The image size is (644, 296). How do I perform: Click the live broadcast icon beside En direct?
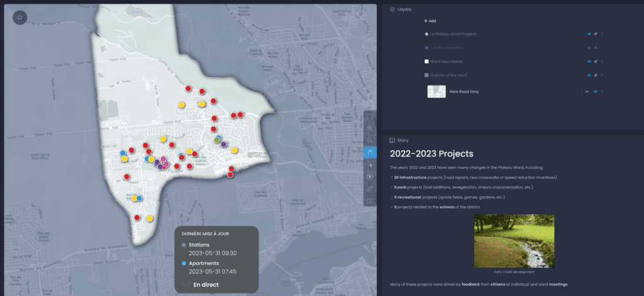[186, 284]
